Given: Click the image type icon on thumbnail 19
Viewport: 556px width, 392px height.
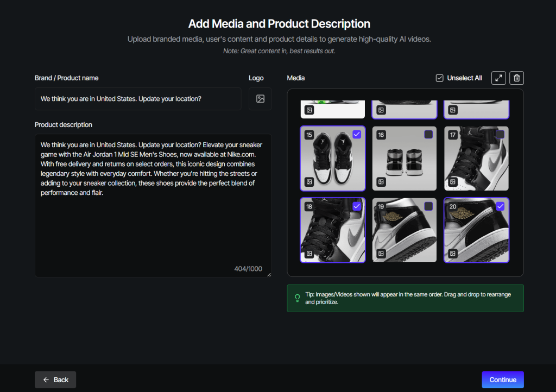Looking at the screenshot, I should (x=381, y=254).
